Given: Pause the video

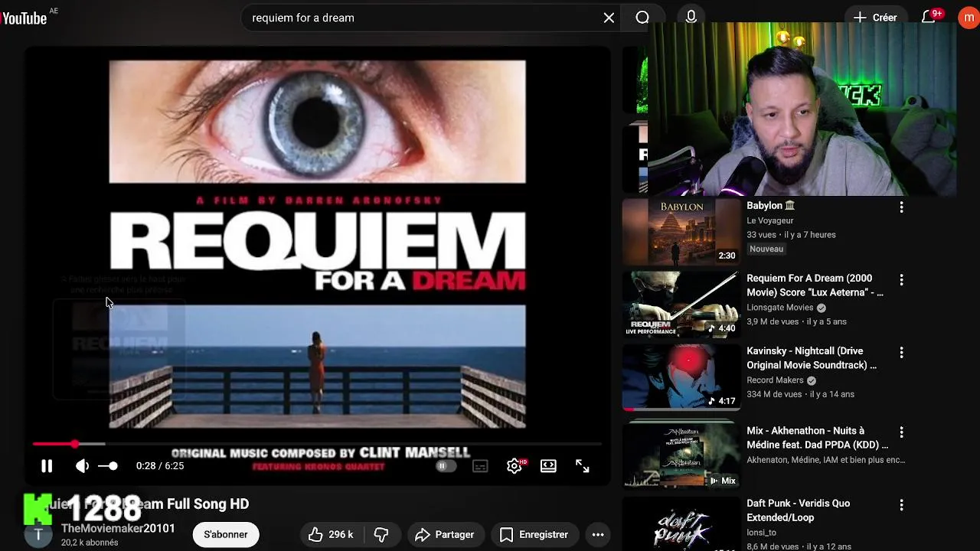Looking at the screenshot, I should pos(47,466).
